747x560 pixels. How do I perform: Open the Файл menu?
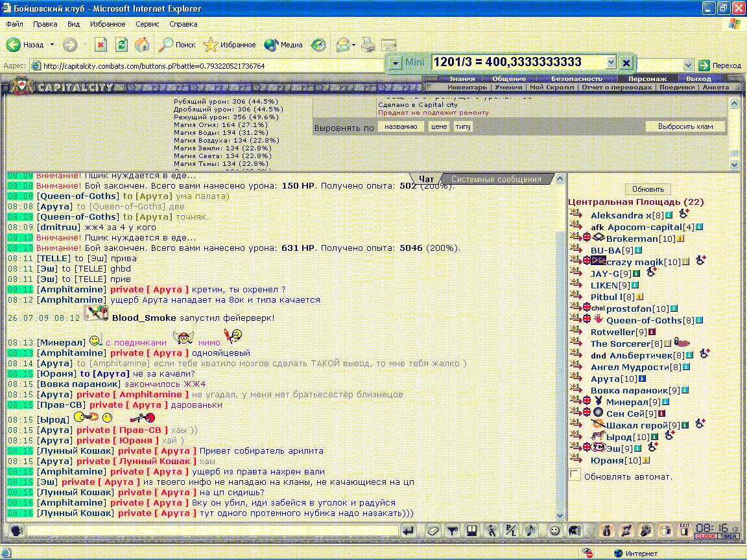click(14, 24)
